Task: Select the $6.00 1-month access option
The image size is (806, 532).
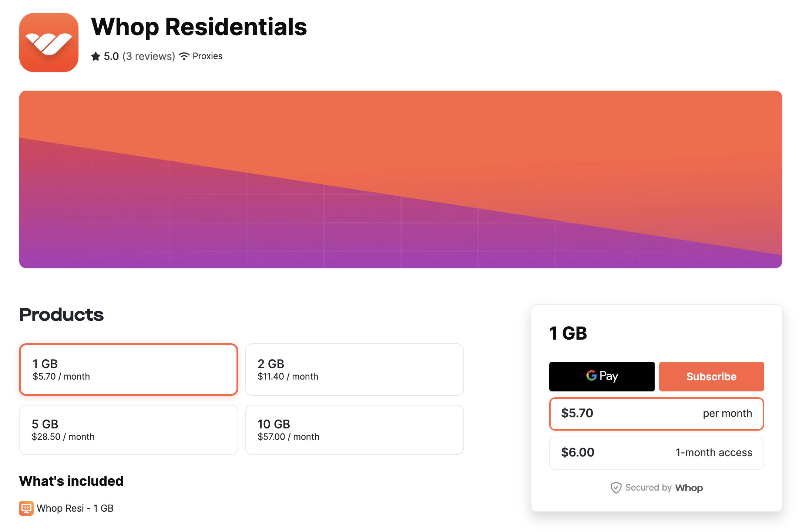Action: 656,453
